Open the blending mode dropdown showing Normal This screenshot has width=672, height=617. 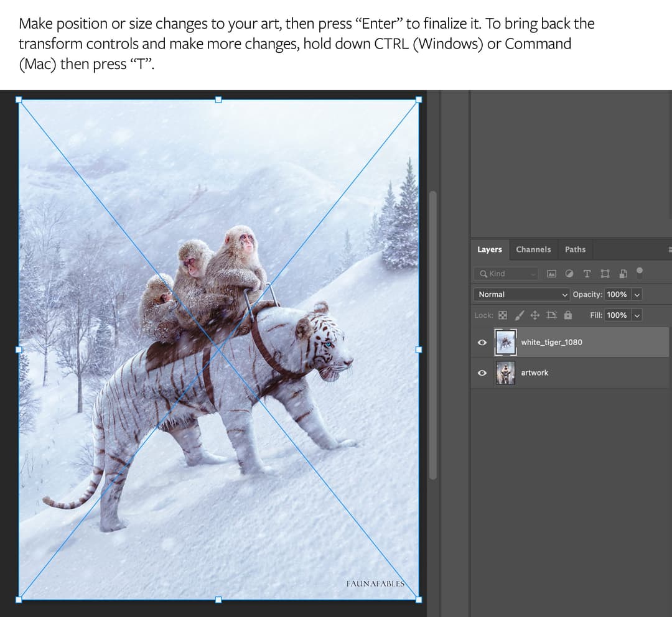point(521,294)
